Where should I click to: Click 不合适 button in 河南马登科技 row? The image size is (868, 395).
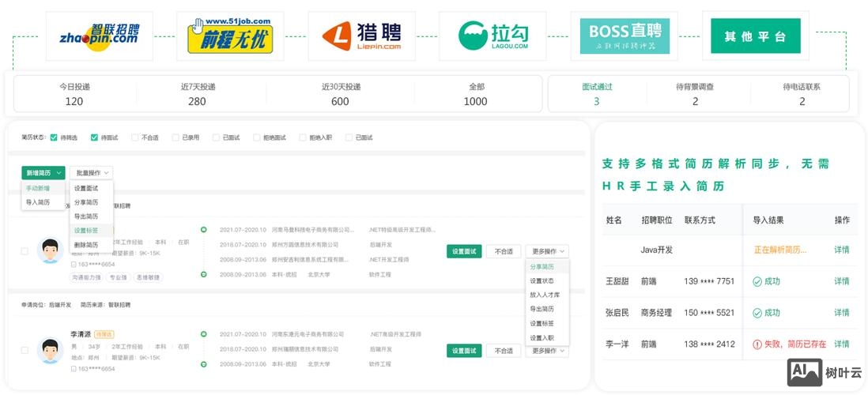pyautogui.click(x=504, y=251)
